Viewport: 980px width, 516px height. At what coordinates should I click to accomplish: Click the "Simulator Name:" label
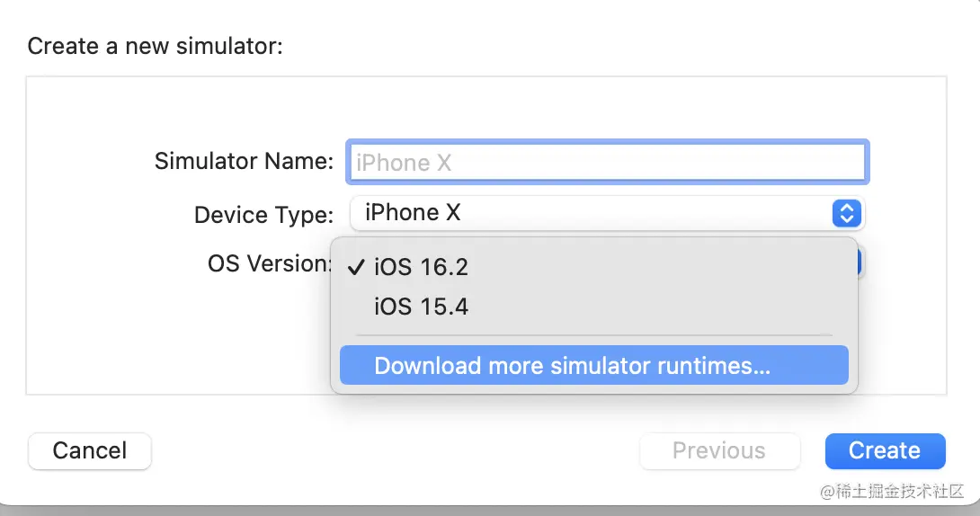pos(244,161)
